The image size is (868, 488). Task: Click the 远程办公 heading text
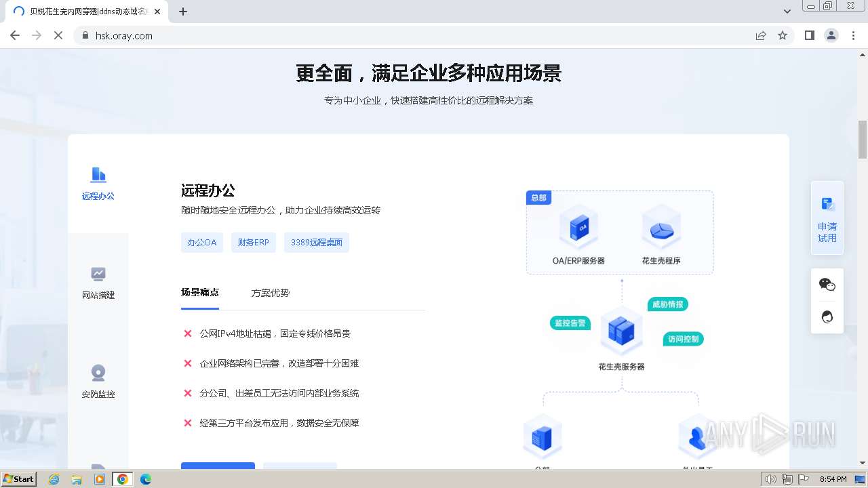coord(208,190)
